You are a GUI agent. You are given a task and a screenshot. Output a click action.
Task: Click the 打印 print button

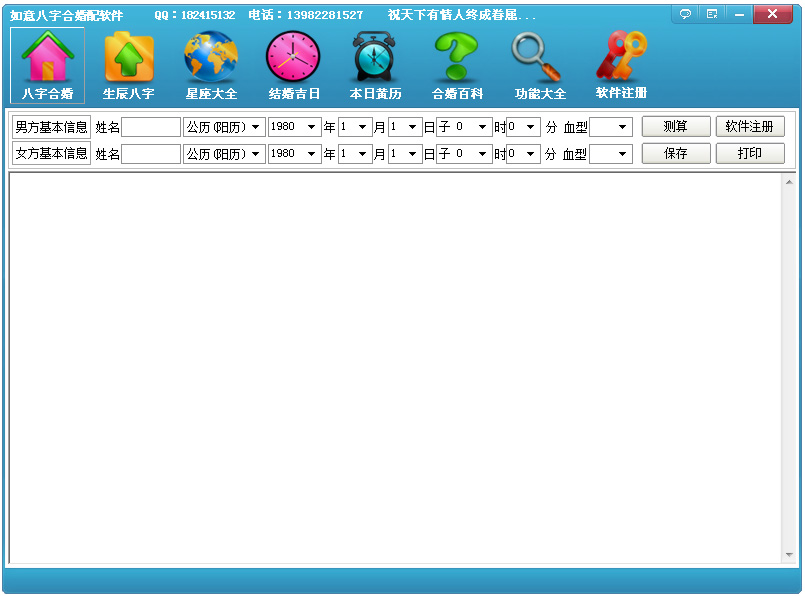point(750,154)
